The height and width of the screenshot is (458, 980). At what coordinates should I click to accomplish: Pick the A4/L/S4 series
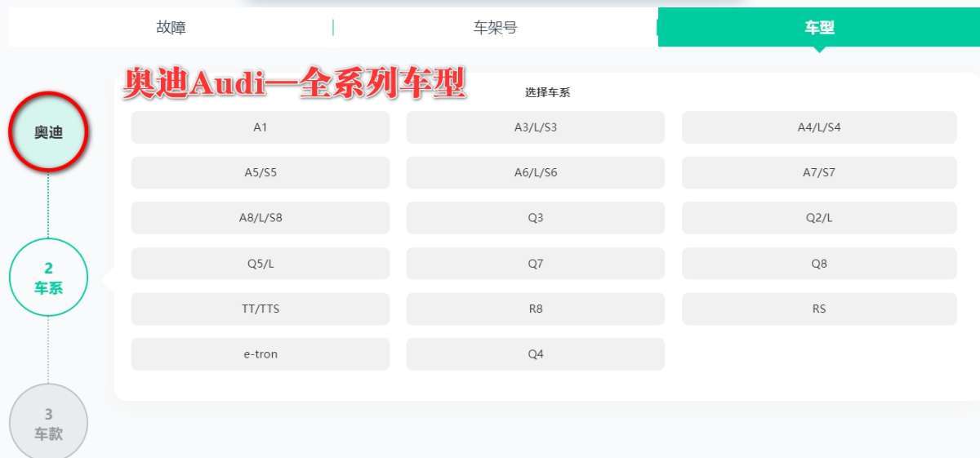(819, 127)
